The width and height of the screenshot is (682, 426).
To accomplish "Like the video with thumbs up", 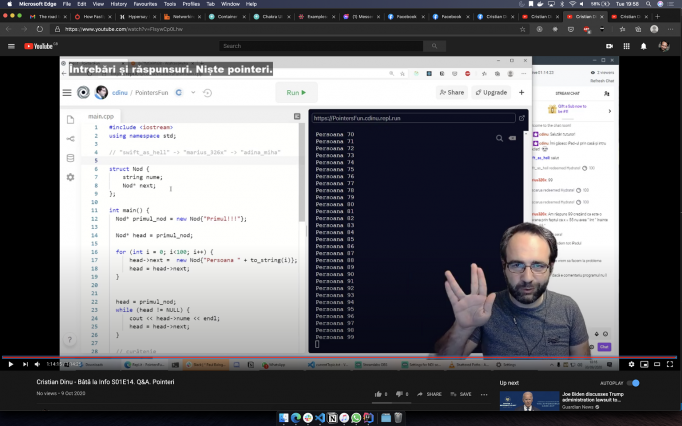I will [378, 394].
